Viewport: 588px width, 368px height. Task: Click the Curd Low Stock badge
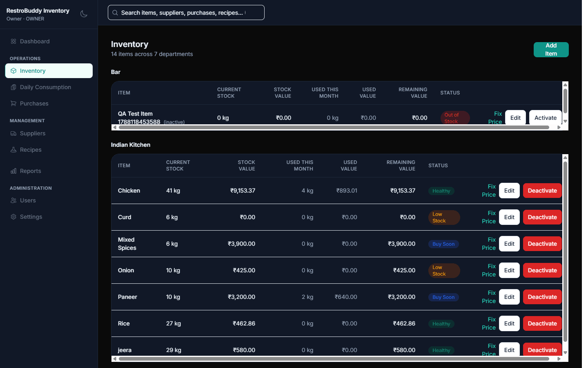point(444,218)
